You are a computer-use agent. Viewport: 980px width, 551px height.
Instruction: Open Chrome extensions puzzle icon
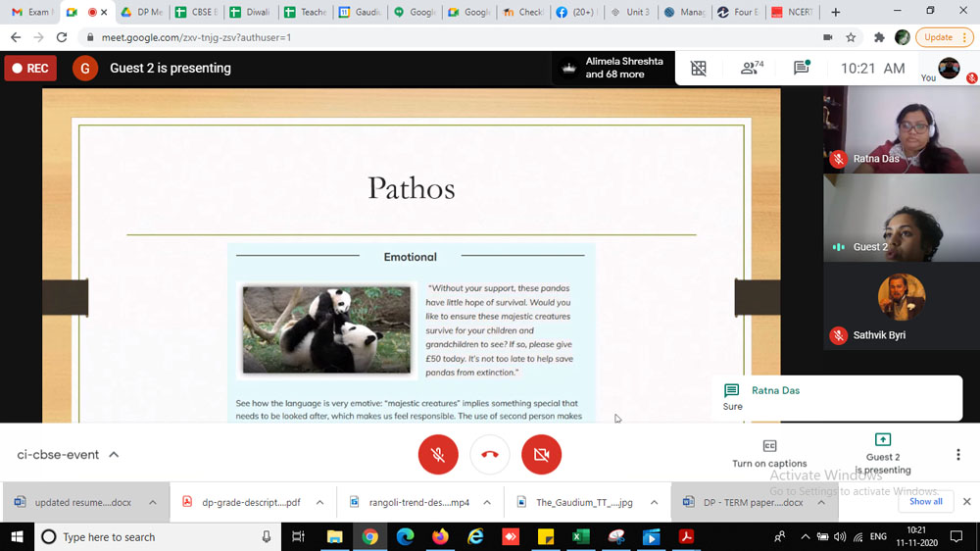point(879,37)
